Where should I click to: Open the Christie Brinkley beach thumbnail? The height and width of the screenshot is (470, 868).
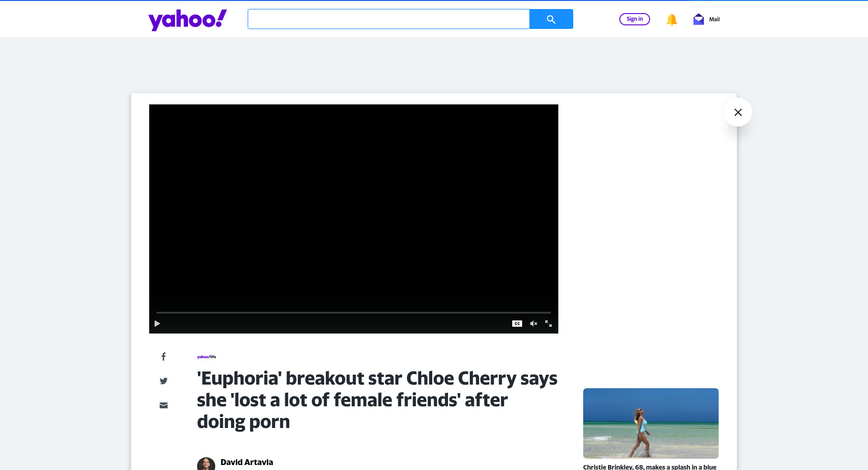651,423
